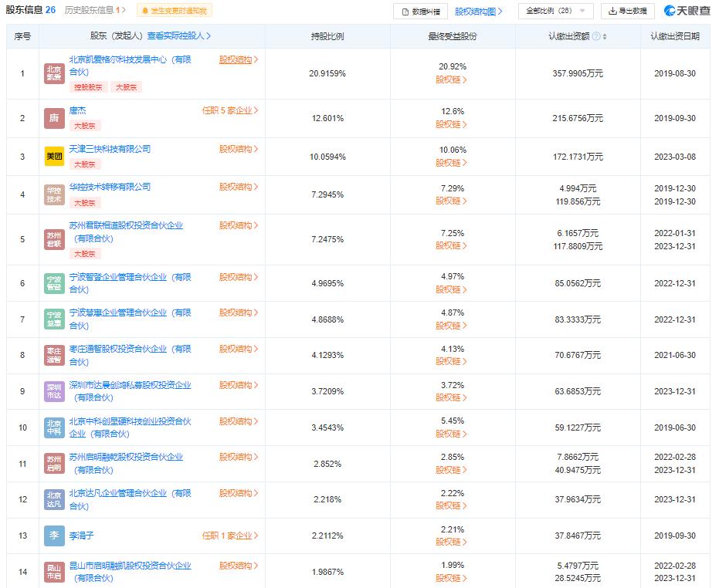Open 股权链 for 唐杰 row

[x=451, y=124]
